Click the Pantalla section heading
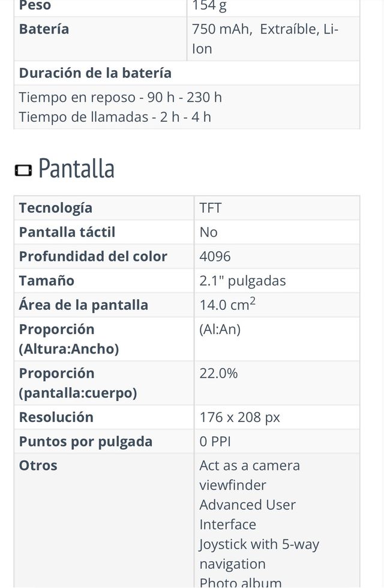Viewport: 384px width, 588px height. click(76, 168)
